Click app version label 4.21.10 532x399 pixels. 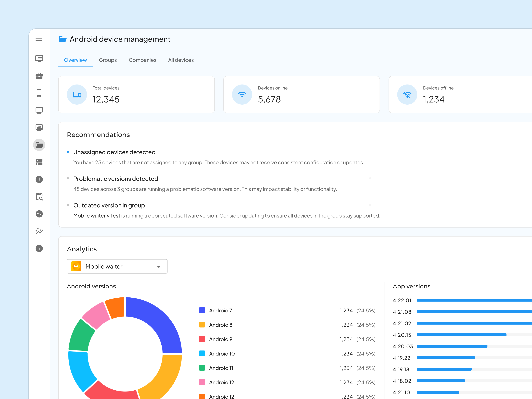[401, 392]
